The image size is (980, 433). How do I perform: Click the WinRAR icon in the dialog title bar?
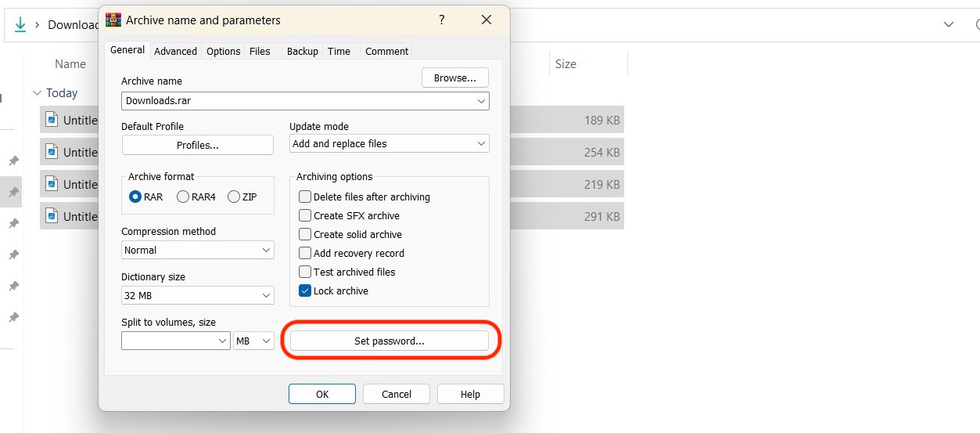click(x=113, y=20)
